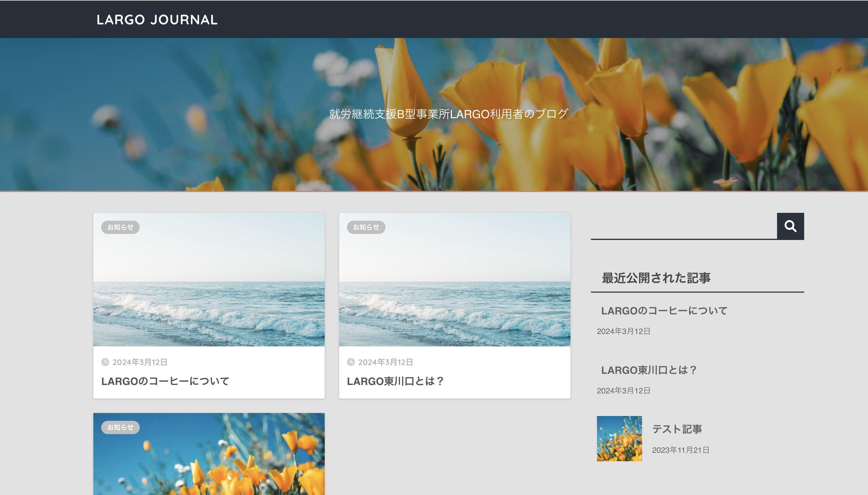Open sidebar recent post LARGO東川口とは？

pos(649,370)
